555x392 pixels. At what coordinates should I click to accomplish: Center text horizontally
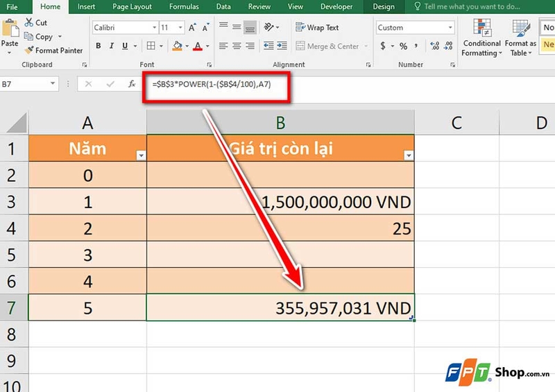[x=237, y=46]
